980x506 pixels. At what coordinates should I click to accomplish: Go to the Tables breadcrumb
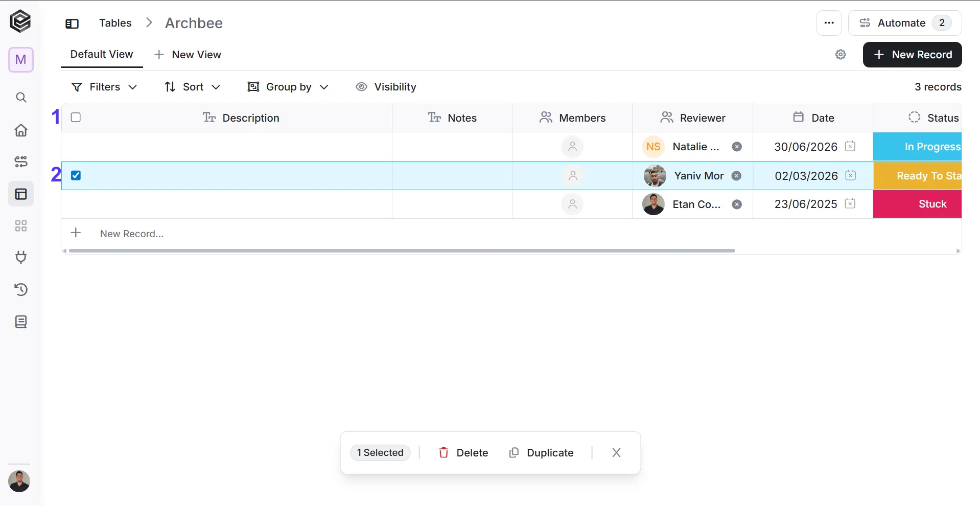115,23
